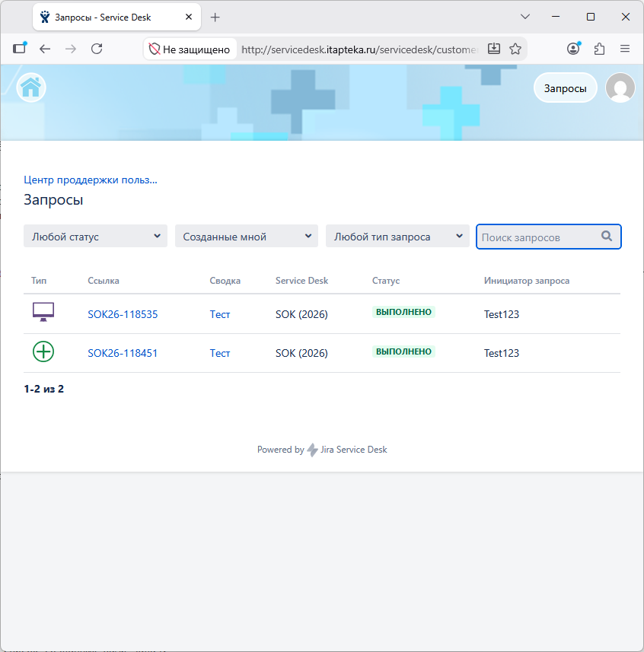
Task: Click 'Test123' initiator in the SOK26-118451 row
Action: 502,353
